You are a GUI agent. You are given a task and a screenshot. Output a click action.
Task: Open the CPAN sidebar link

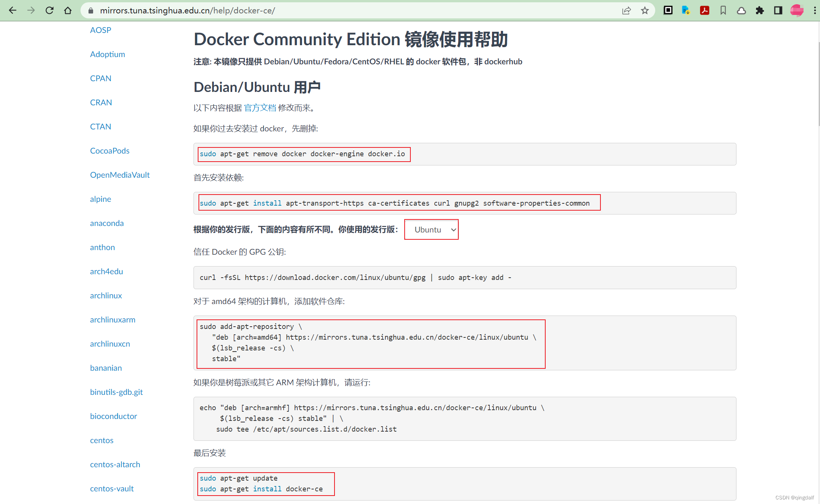coord(100,78)
